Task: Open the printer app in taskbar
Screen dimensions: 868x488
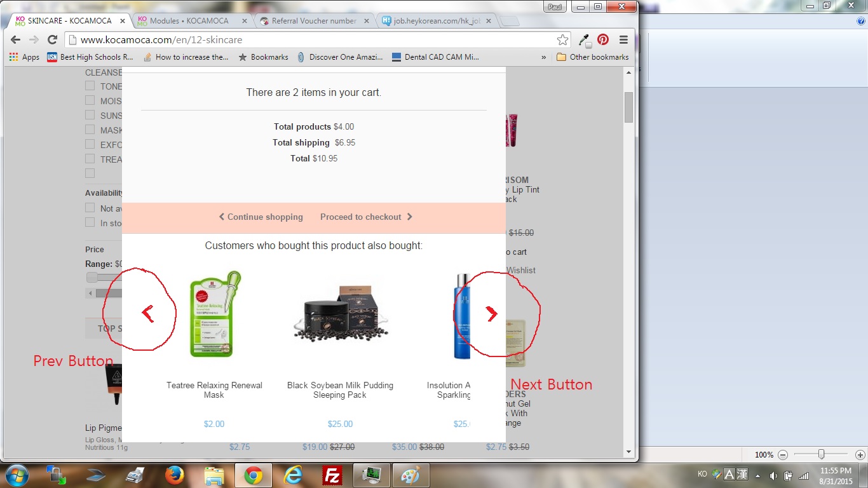Action: [x=135, y=475]
